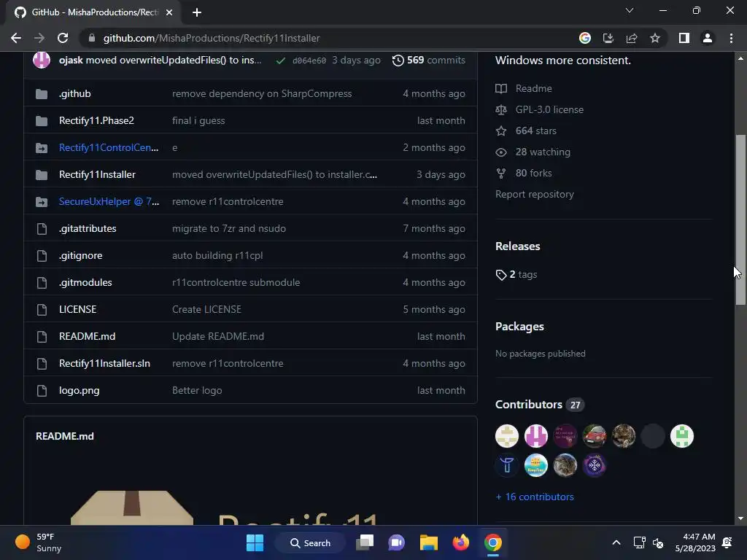The width and height of the screenshot is (747, 560).
Task: Open File Explorer from the taskbar
Action: click(429, 542)
